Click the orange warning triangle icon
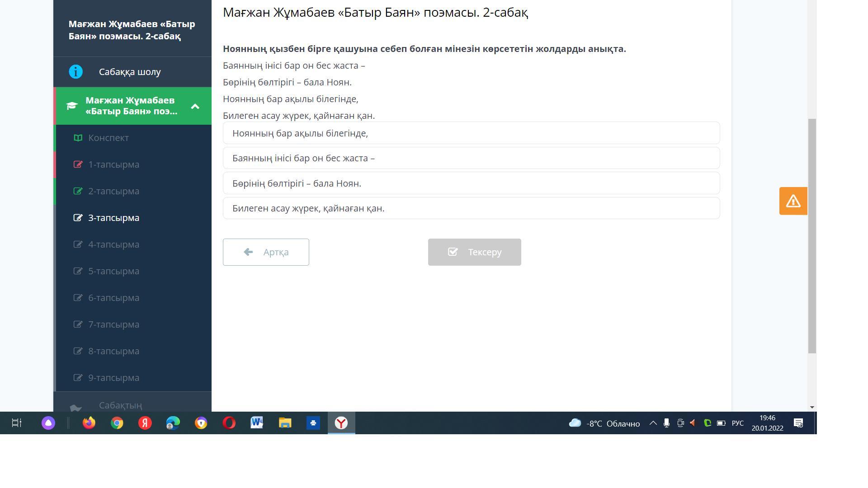The image size is (868, 488). click(x=793, y=201)
